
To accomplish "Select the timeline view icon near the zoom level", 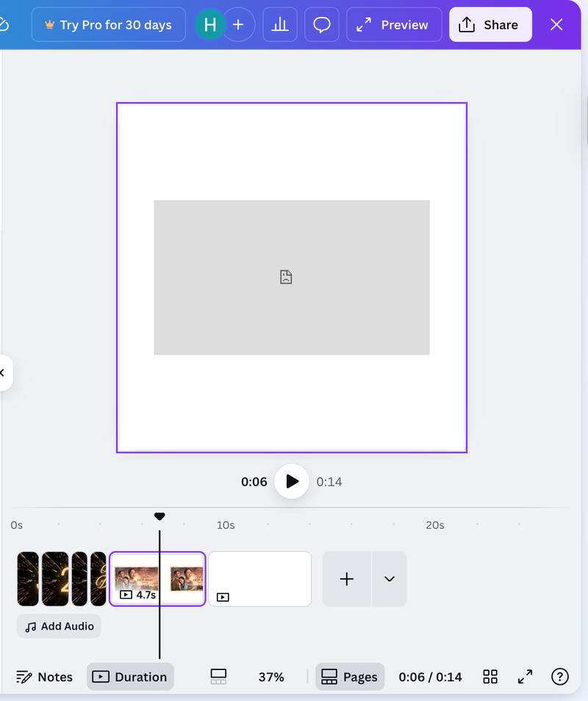I will coord(218,677).
